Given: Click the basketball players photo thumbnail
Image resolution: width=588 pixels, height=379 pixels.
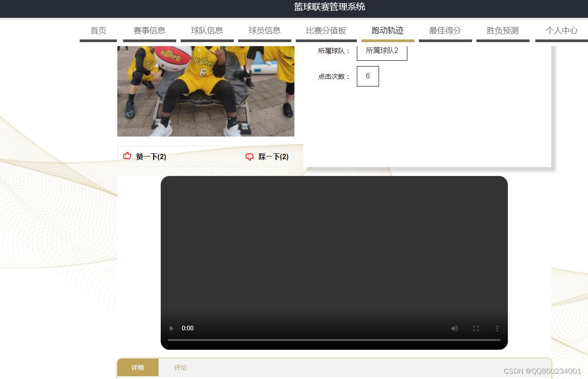Looking at the screenshot, I should pos(205,89).
